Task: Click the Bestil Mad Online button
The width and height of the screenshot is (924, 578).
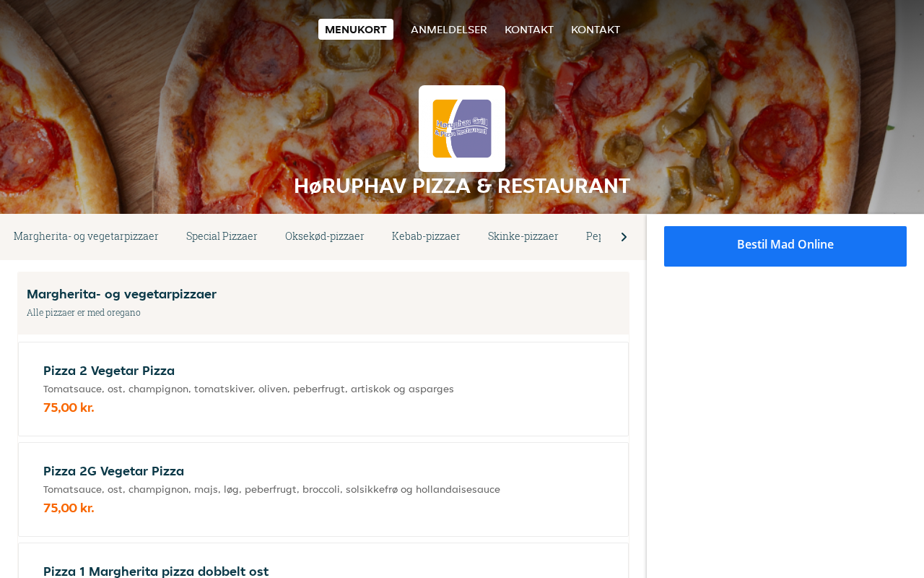Action: coord(785,246)
